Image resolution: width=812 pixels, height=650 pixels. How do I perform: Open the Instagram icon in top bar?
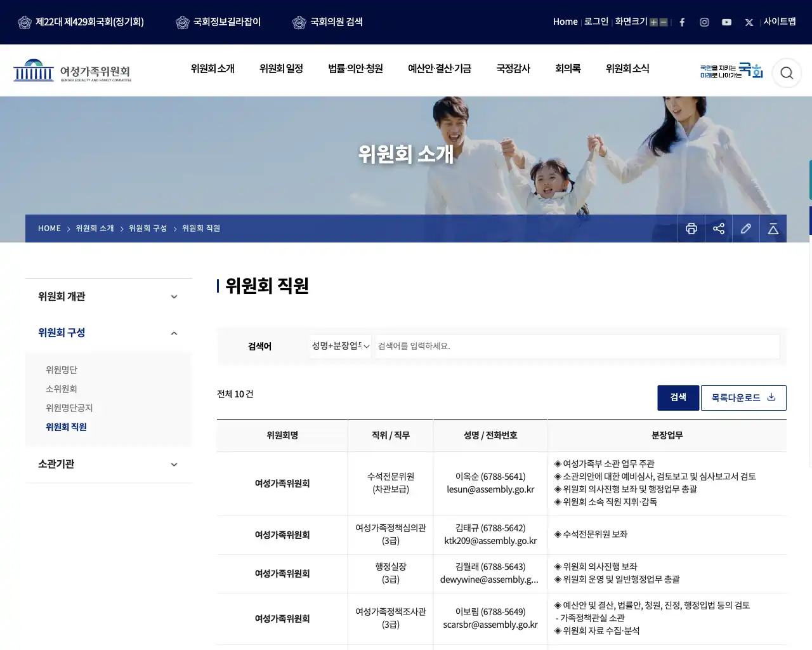point(704,22)
